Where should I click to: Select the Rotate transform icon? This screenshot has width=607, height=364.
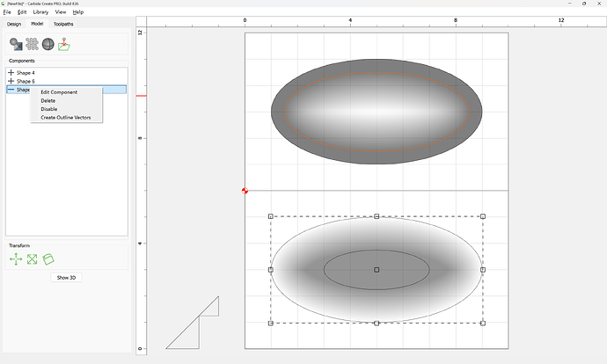48,259
